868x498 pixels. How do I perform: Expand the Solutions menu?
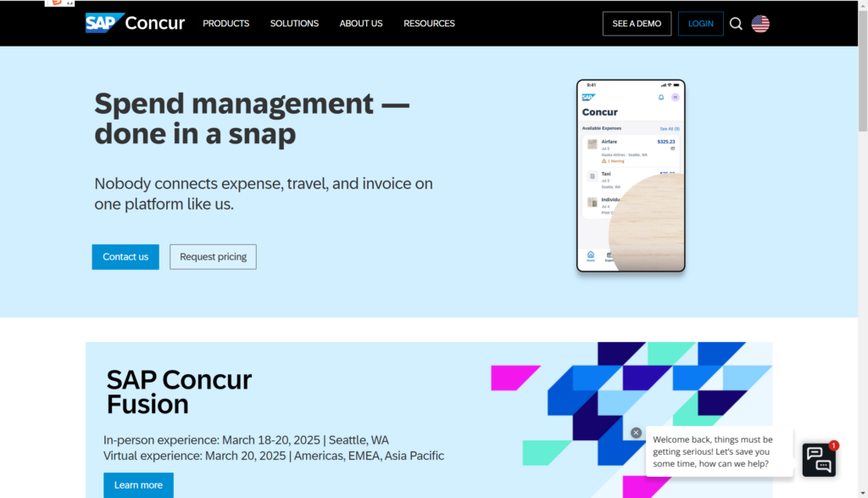point(294,24)
